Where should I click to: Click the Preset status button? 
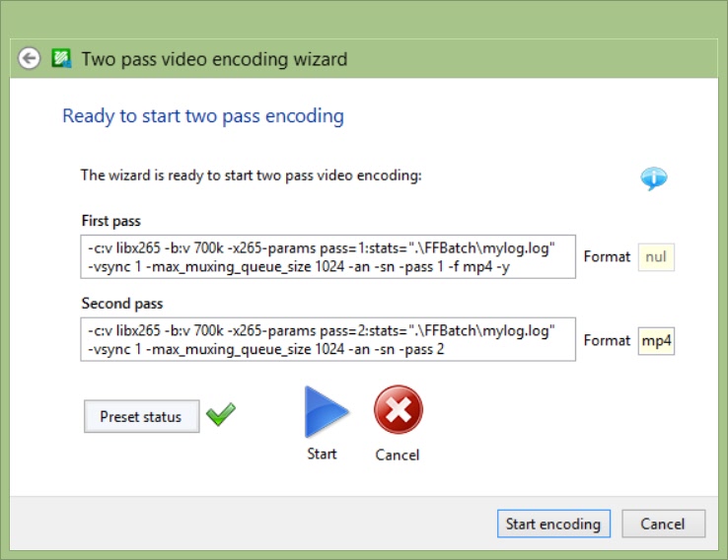click(141, 417)
